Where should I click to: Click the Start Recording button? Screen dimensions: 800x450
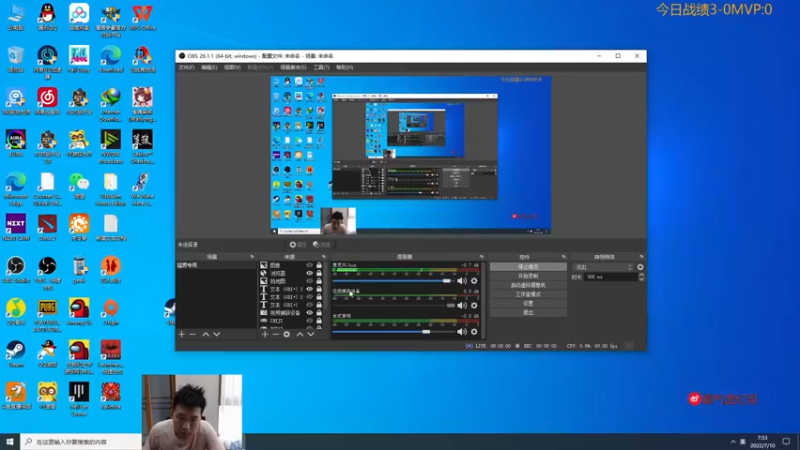tap(528, 276)
